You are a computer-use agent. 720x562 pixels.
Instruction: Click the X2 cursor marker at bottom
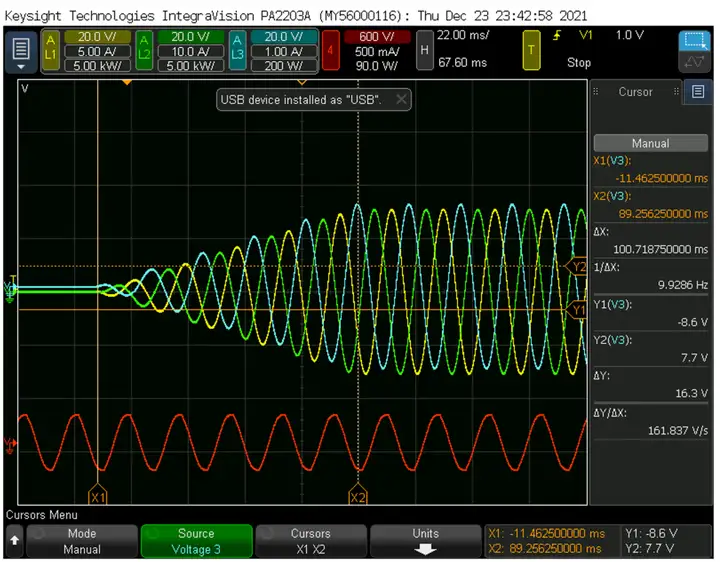click(x=358, y=494)
